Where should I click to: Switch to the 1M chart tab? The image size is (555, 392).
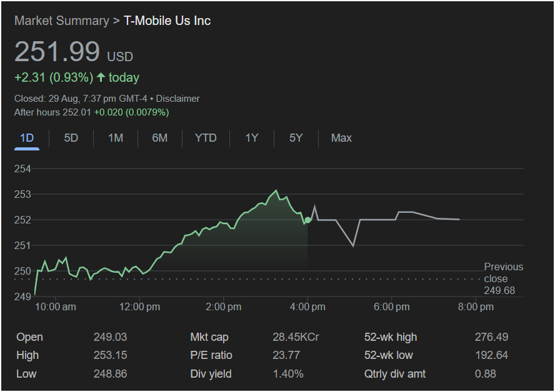pyautogui.click(x=116, y=138)
